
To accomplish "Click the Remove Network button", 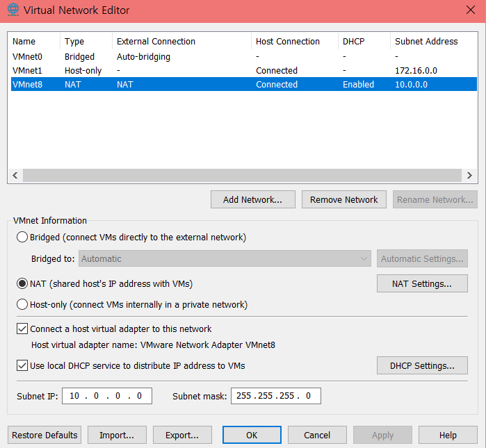I will [343, 199].
